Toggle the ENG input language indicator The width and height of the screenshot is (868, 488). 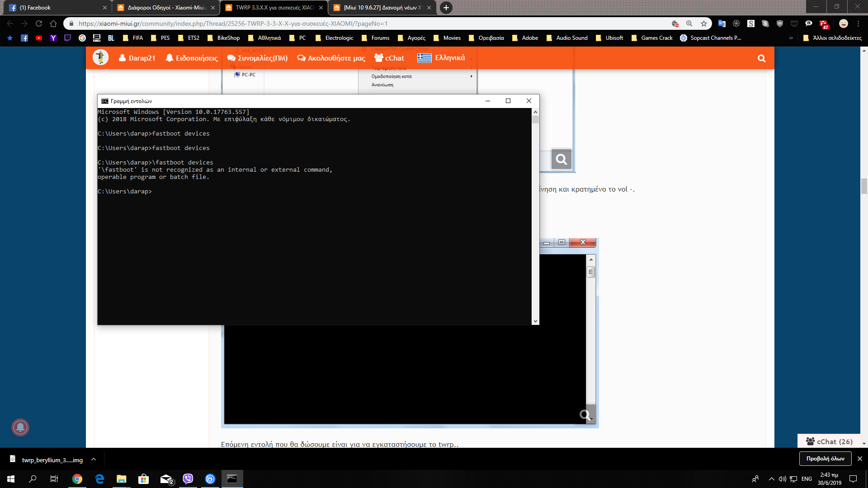[807, 479]
